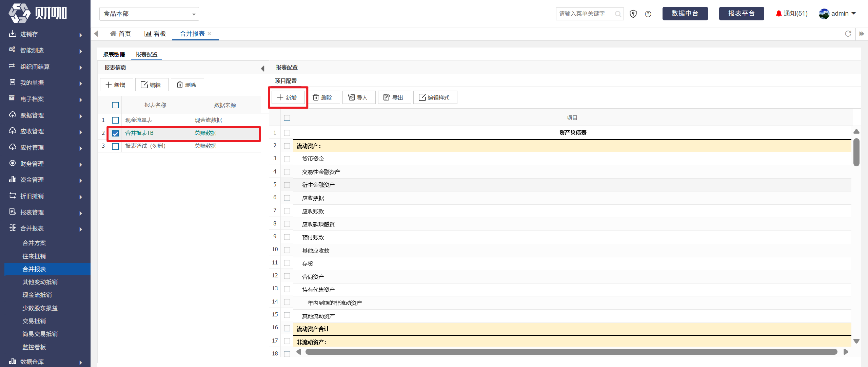Viewport: 868px width, 367px height.
Task: Click the 编辑样式 edit style icon
Action: click(422, 97)
